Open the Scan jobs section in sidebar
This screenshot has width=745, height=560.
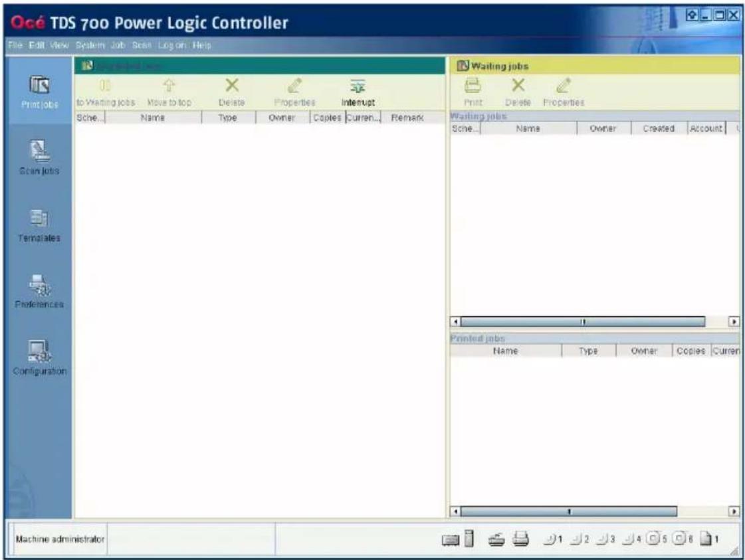39,157
